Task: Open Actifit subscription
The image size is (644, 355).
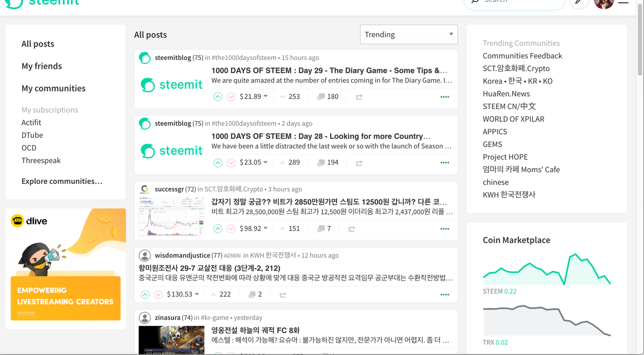Action: click(x=31, y=122)
